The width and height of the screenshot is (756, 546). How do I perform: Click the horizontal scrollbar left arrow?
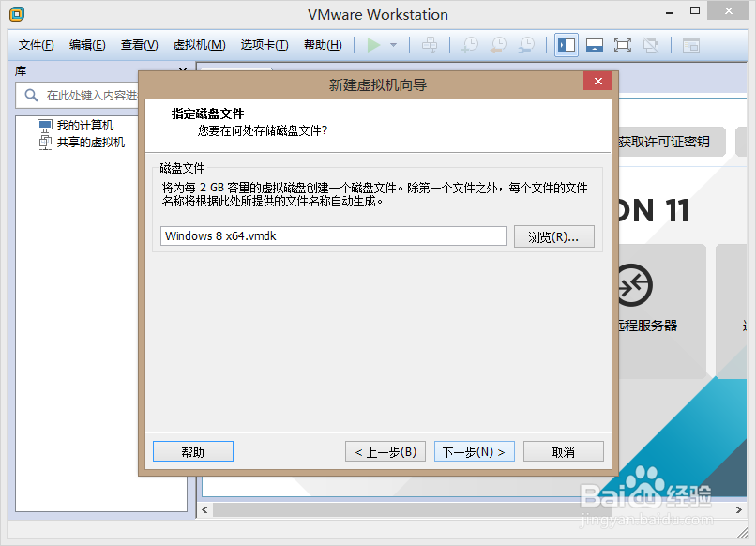(204, 509)
